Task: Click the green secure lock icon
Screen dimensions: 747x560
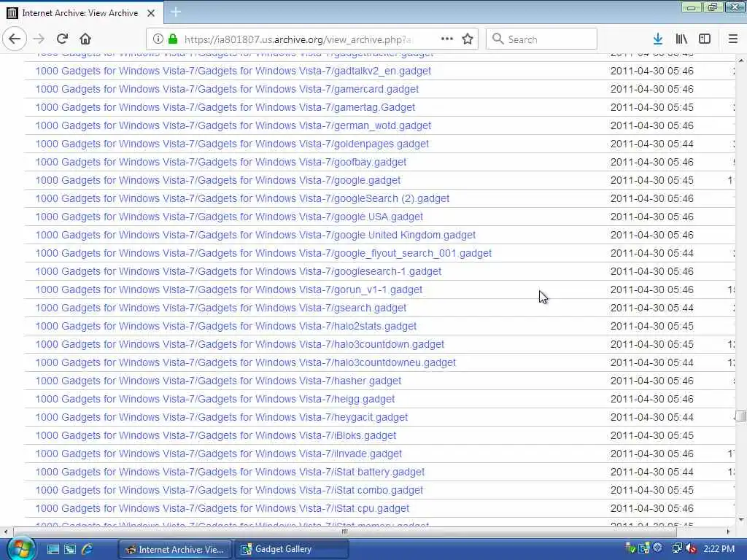Action: [173, 39]
